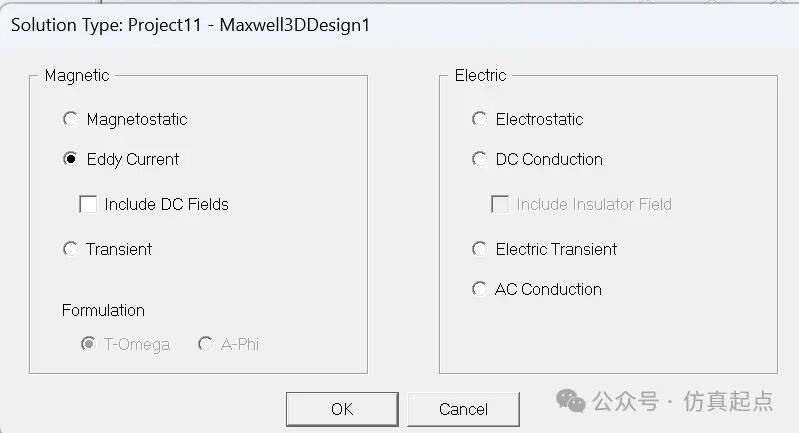This screenshot has height=433, width=799.
Task: Click the 公众号 watermark text
Action: point(626,401)
